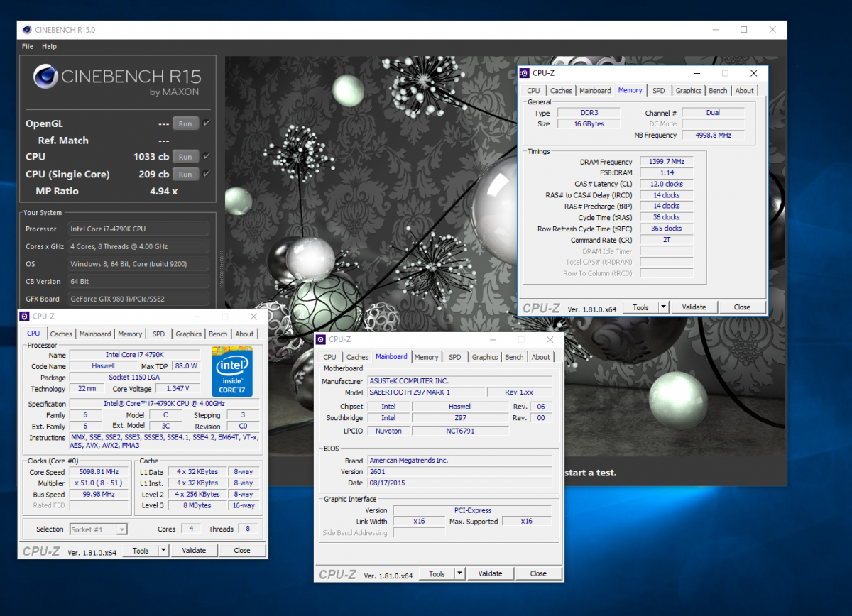This screenshot has width=852, height=616.
Task: Click the OS field showing Windows 8
Action: point(138,264)
